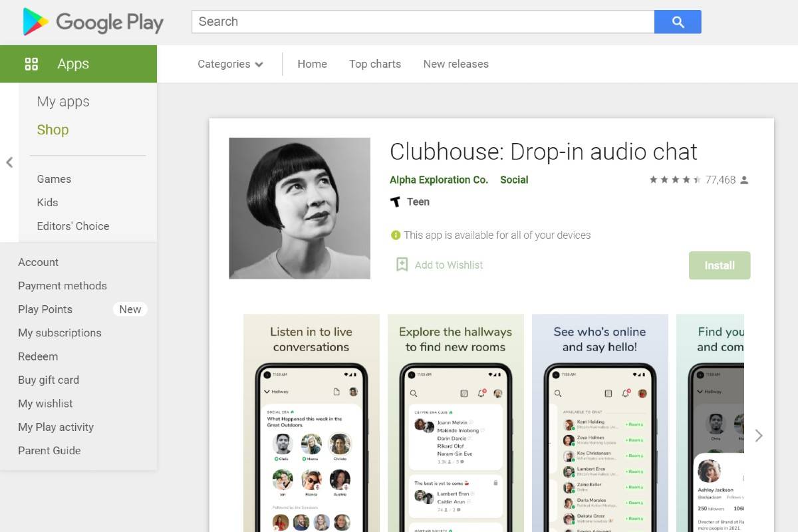The width and height of the screenshot is (798, 532).
Task: Open Parent Guide link
Action: pos(49,450)
